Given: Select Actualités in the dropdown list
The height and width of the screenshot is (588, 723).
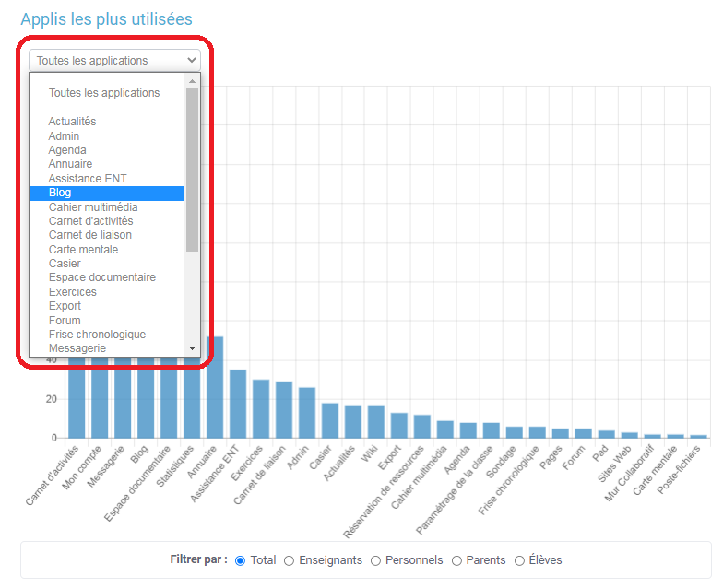Looking at the screenshot, I should click(x=107, y=122).
